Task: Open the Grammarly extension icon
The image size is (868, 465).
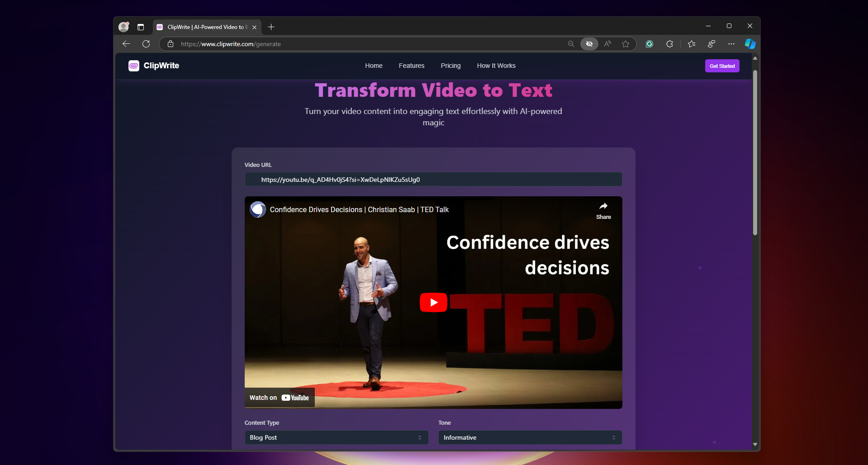Action: coord(650,44)
